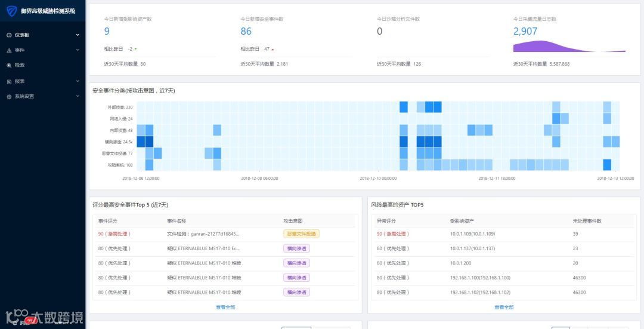Click 查看全部 under the top security events table
Screen dimensions: 644x329
coord(225,307)
